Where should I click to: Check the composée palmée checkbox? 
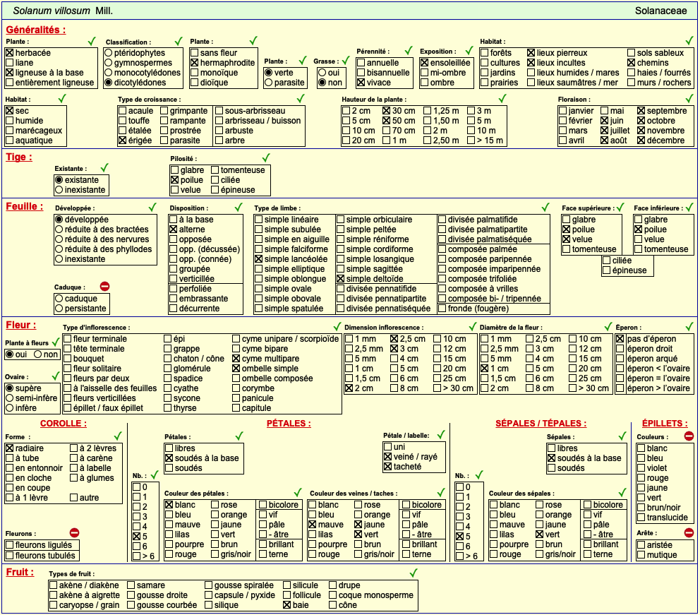[442, 249]
